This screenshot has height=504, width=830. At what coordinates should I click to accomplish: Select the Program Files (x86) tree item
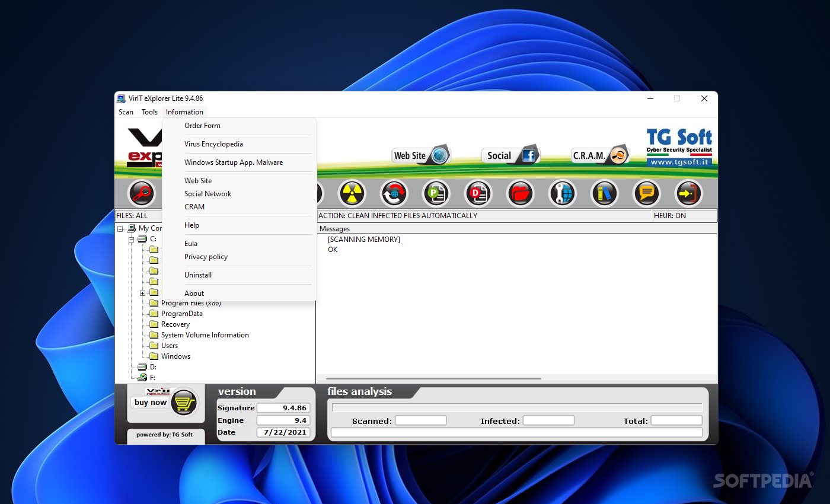pos(191,304)
